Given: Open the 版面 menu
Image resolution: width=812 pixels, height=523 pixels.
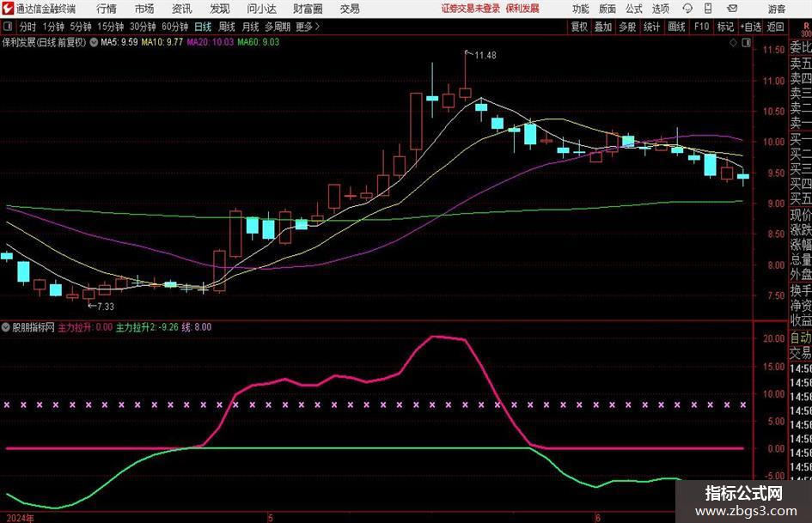Looking at the screenshot, I should [x=607, y=9].
